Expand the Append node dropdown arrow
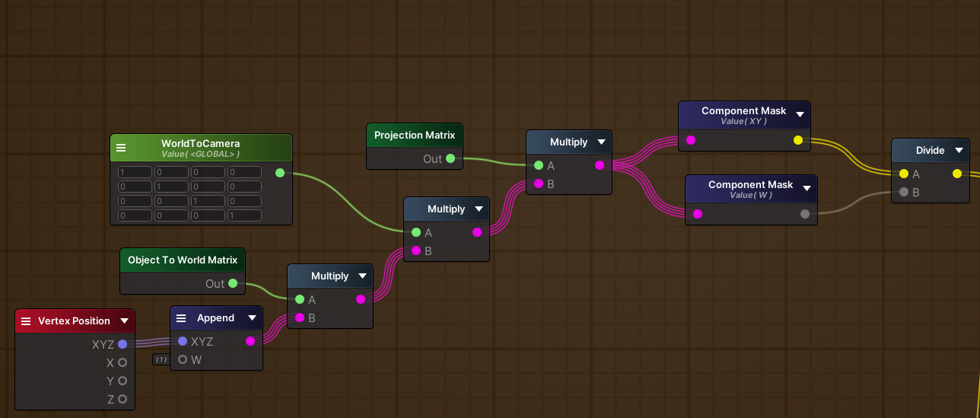This screenshot has width=980, height=418. click(x=252, y=318)
